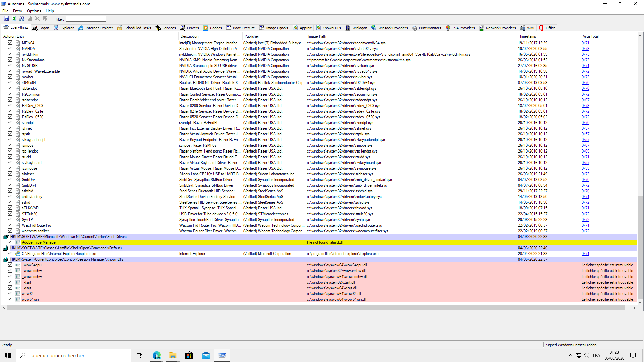
Task: Open Microsoft Edge Beta from the taskbar
Action: click(x=157, y=355)
